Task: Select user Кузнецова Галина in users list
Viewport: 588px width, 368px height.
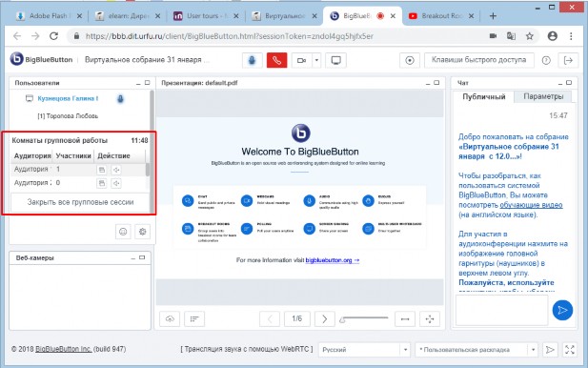Action: click(68, 98)
